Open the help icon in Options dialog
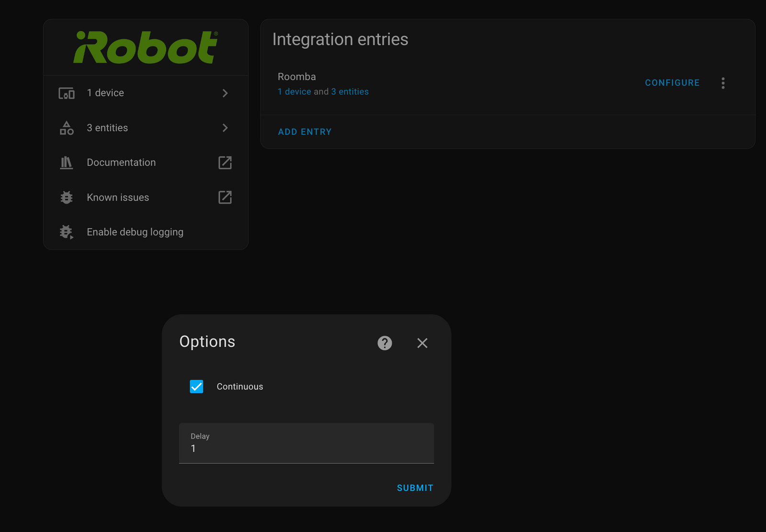The width and height of the screenshot is (766, 532). click(x=384, y=343)
